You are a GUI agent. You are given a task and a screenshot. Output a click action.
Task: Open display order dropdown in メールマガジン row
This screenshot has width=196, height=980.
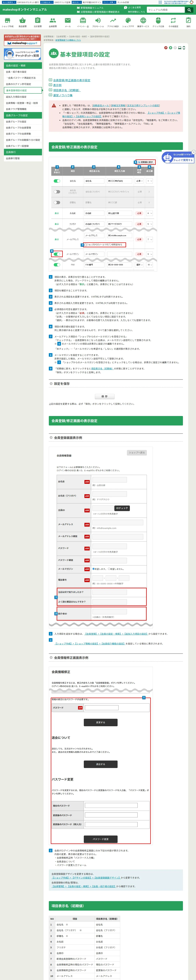point(150,254)
